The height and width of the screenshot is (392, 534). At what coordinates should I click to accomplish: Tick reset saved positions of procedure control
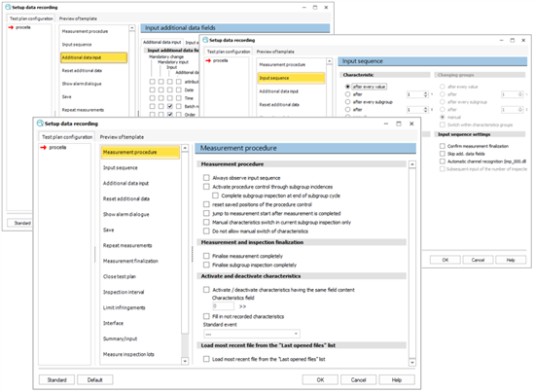[206, 204]
